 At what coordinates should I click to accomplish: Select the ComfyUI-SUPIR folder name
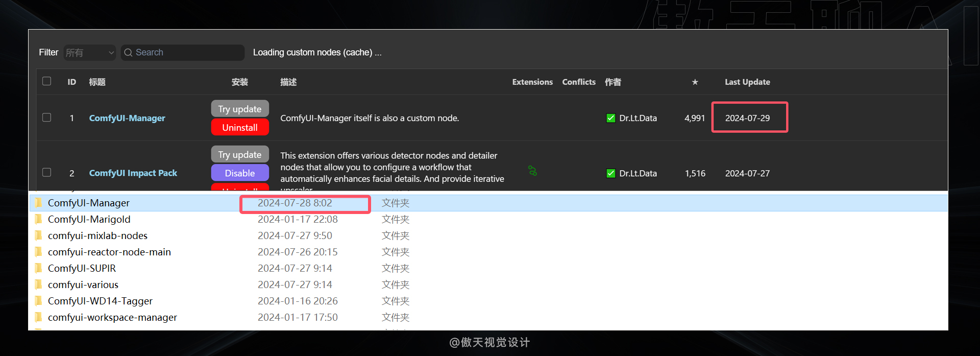coord(82,268)
